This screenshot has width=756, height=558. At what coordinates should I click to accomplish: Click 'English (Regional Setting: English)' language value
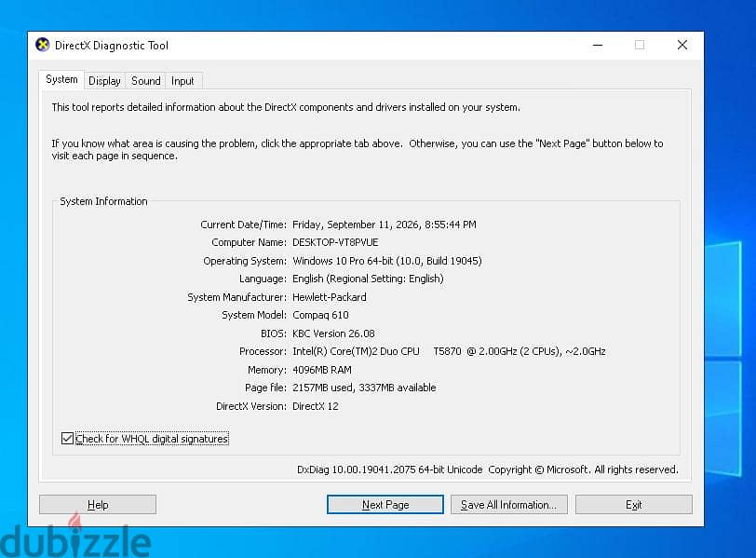pyautogui.click(x=368, y=279)
